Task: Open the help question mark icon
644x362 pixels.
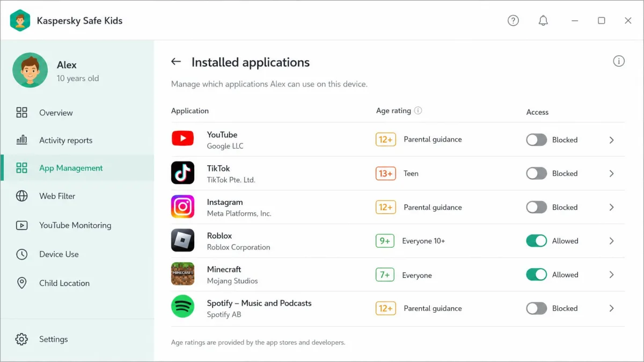Action: click(x=513, y=20)
